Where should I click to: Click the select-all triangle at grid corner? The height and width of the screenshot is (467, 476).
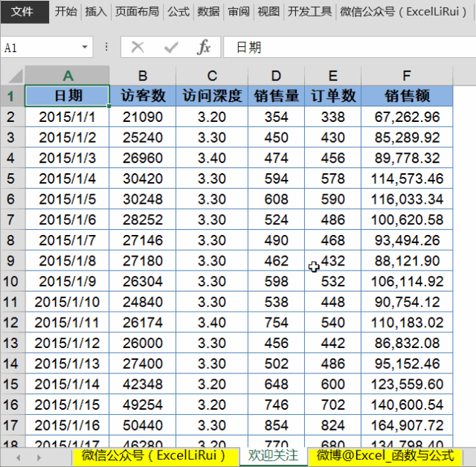[x=16, y=76]
